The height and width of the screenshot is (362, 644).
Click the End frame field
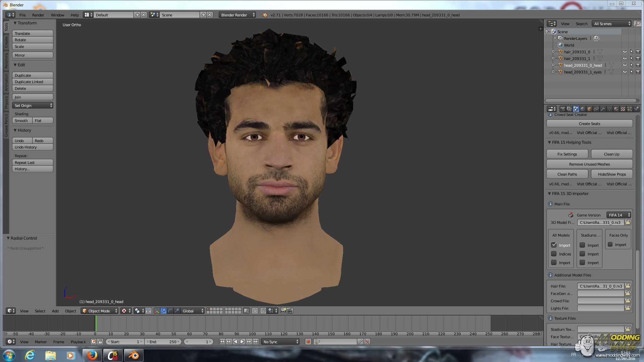(x=163, y=342)
